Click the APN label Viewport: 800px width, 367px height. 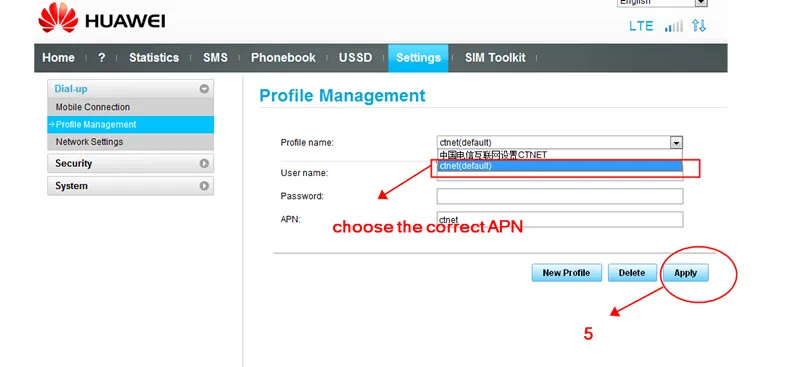290,219
